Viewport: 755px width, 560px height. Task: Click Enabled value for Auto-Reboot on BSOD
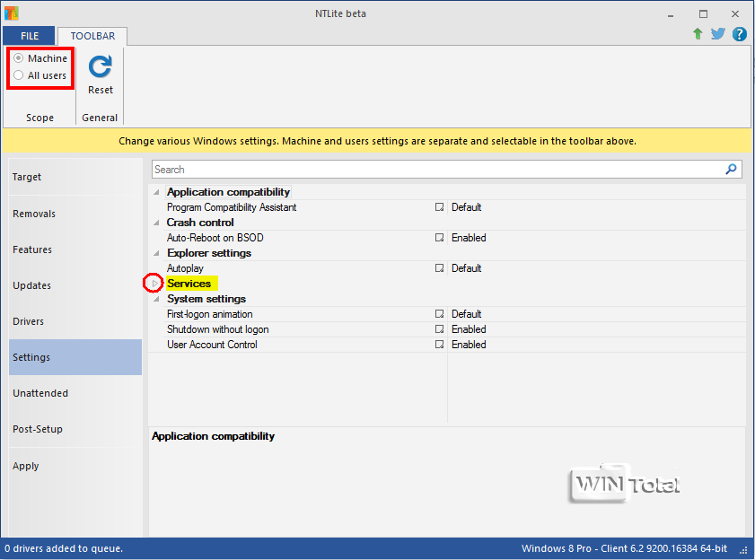coord(469,238)
